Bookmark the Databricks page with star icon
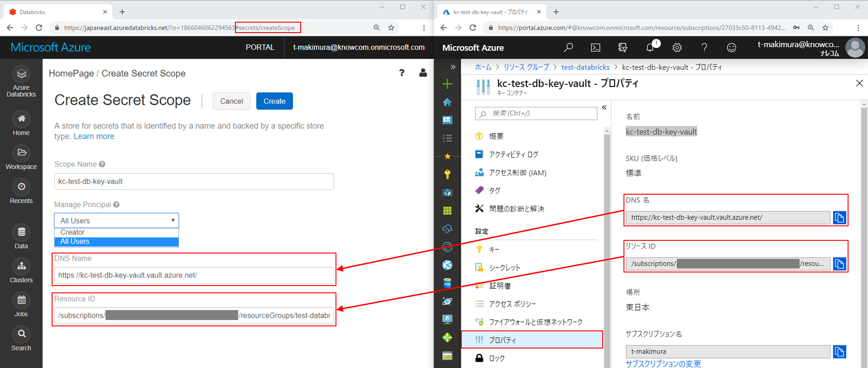The width and height of the screenshot is (868, 368). 391,28
